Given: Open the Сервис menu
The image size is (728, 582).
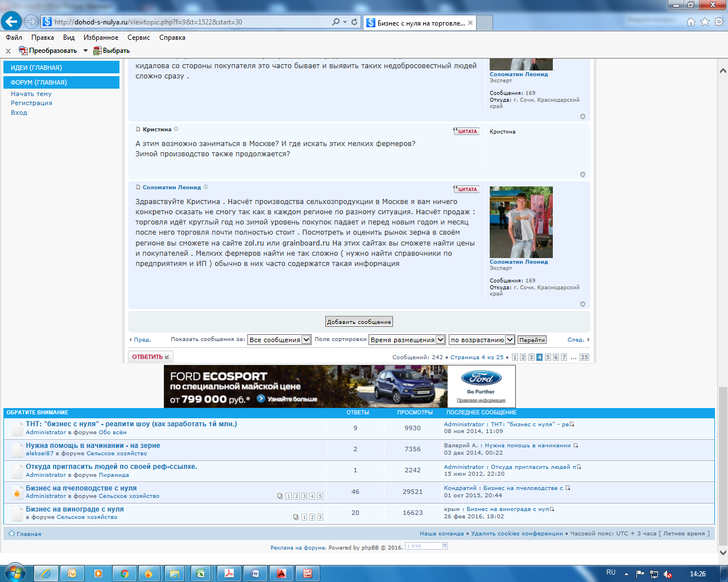Looking at the screenshot, I should (139, 38).
